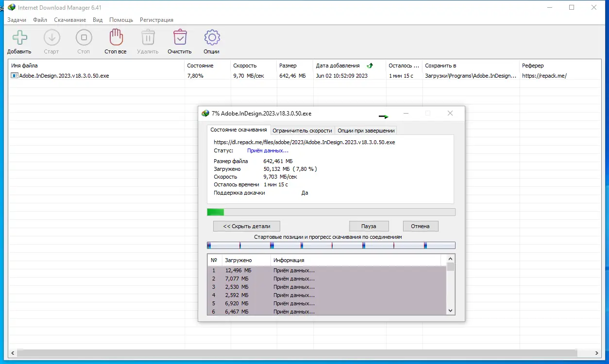
Task: Click Загрузки\Programs save path cell
Action: (x=471, y=76)
